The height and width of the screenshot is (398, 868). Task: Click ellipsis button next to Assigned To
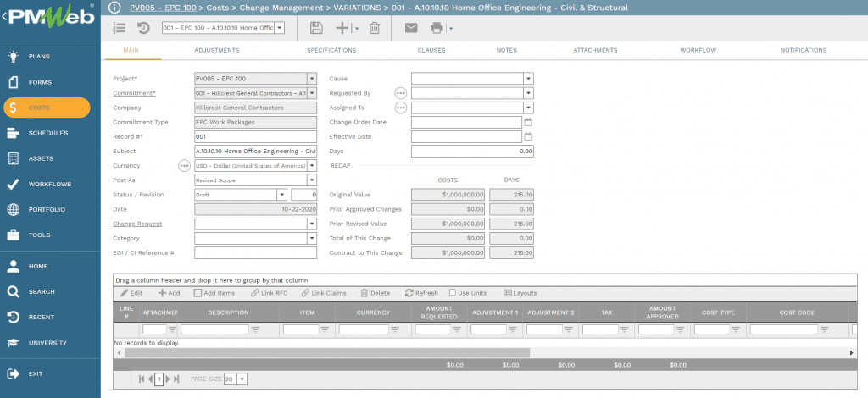click(x=401, y=108)
